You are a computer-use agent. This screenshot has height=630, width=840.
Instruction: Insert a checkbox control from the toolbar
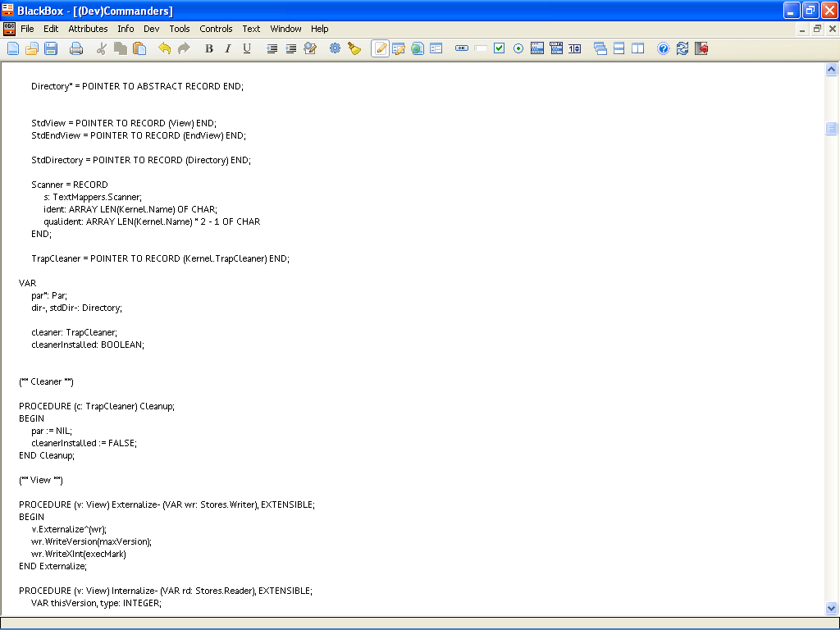[499, 48]
